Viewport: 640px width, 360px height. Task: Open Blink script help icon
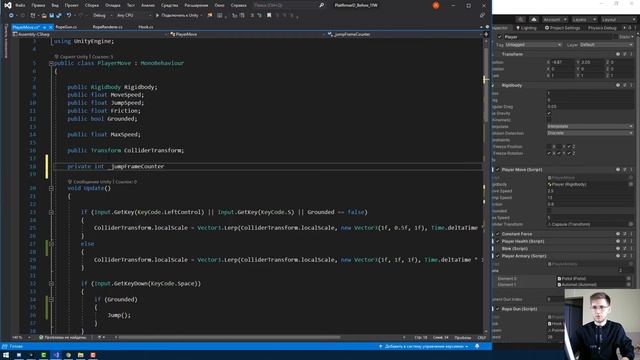(618, 249)
